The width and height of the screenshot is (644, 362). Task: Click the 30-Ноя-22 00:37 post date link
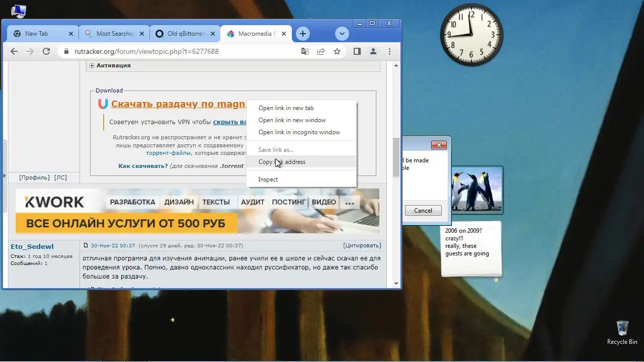coord(113,246)
